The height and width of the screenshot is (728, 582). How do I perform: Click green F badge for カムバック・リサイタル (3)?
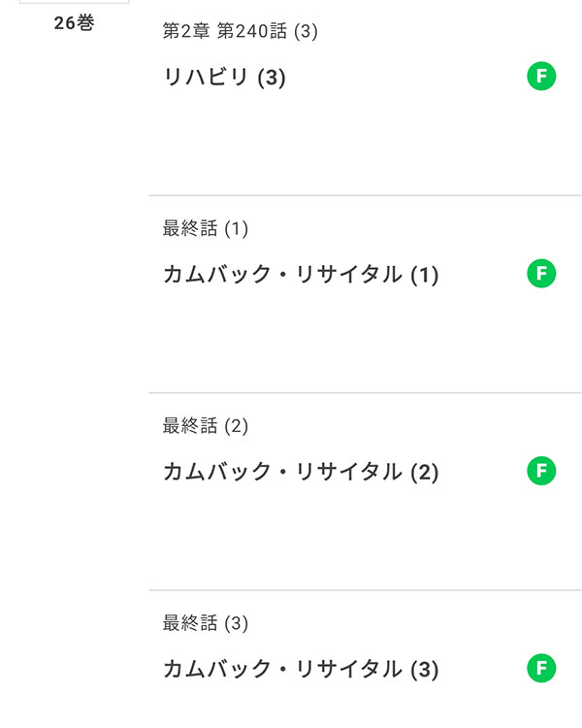[541, 668]
